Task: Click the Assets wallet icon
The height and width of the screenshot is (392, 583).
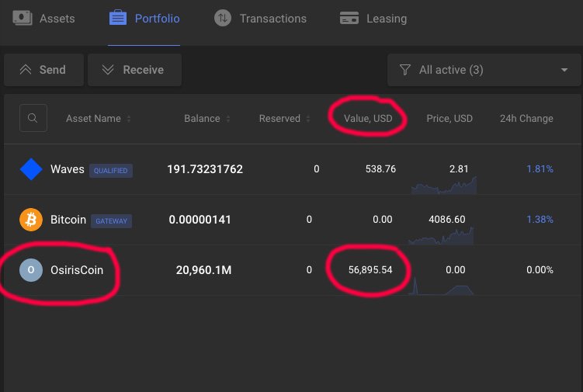Action: [23, 18]
